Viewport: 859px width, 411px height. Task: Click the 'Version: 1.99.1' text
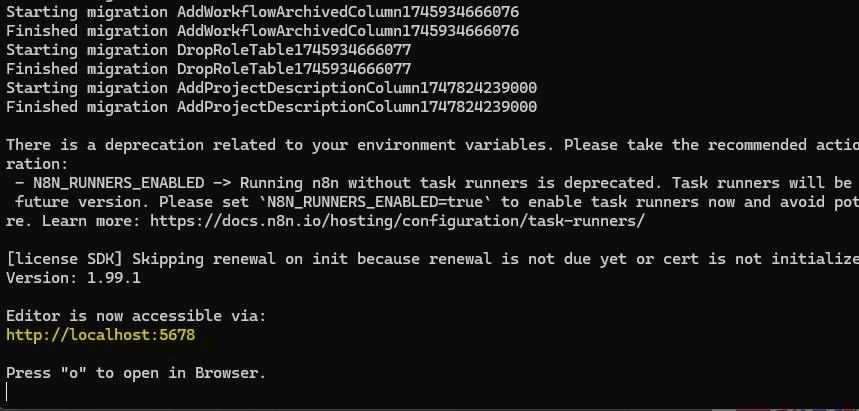(73, 278)
